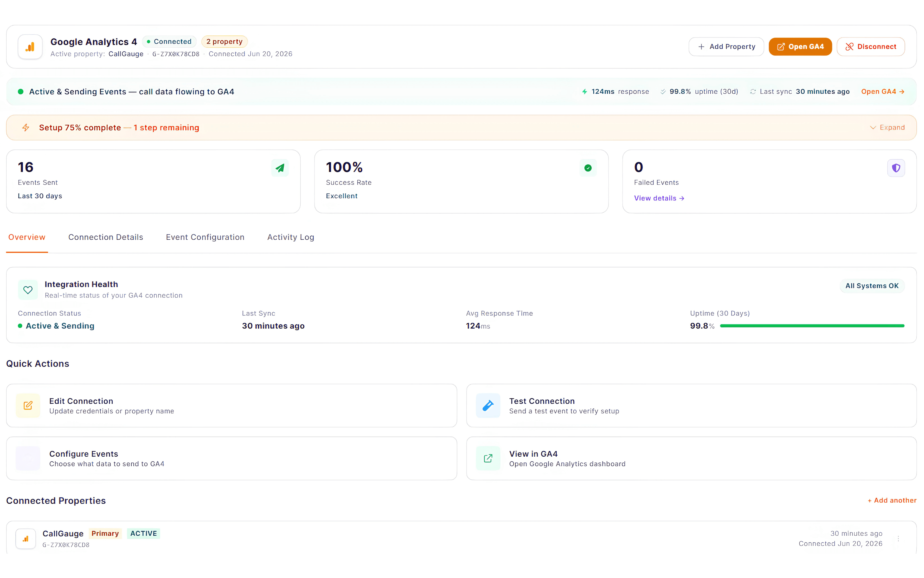Click the test tube icon on Test Connection card
The image size is (924, 578).
coord(488,405)
